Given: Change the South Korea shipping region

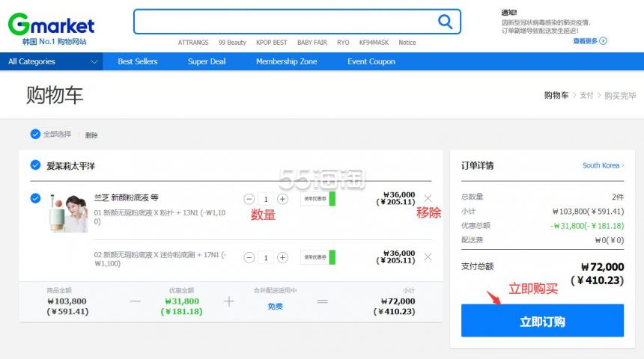Looking at the screenshot, I should coord(603,165).
